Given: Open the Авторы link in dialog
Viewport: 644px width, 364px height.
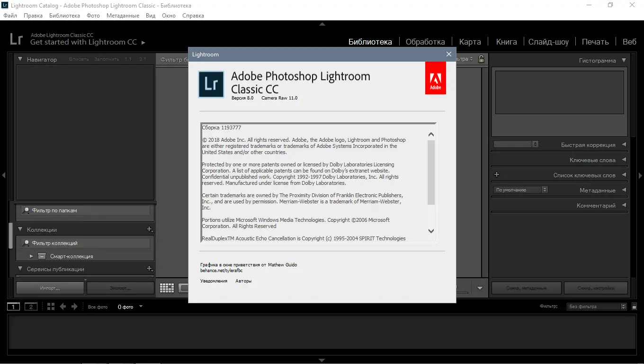Looking at the screenshot, I should 244,281.
